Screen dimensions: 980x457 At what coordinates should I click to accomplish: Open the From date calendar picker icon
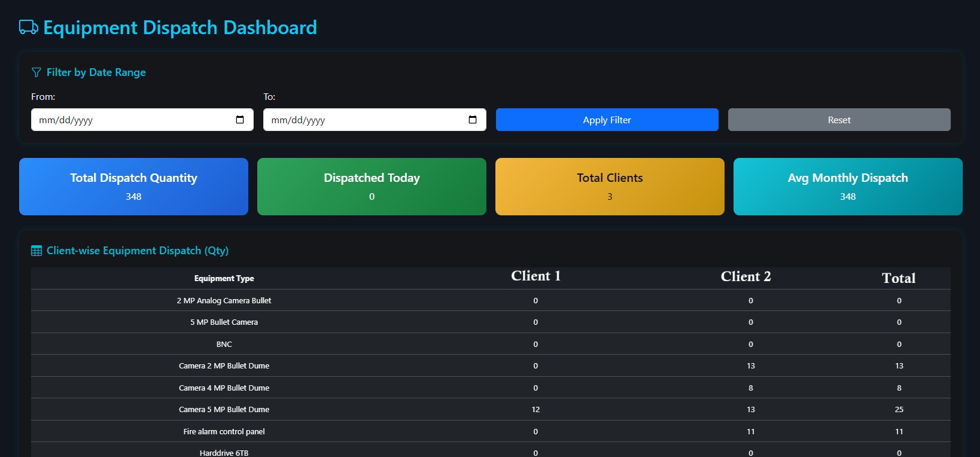pyautogui.click(x=240, y=120)
